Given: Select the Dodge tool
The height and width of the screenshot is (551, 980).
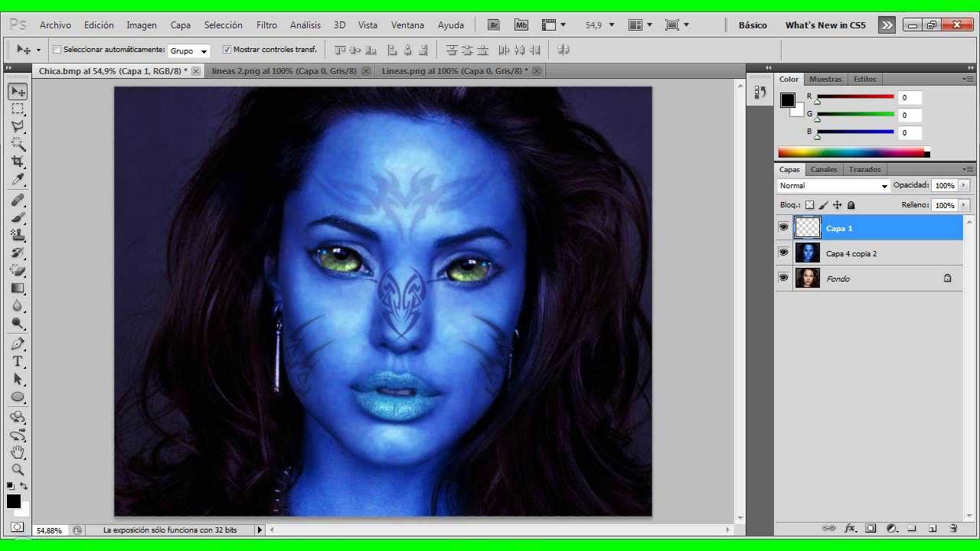Looking at the screenshot, I should click(x=18, y=324).
